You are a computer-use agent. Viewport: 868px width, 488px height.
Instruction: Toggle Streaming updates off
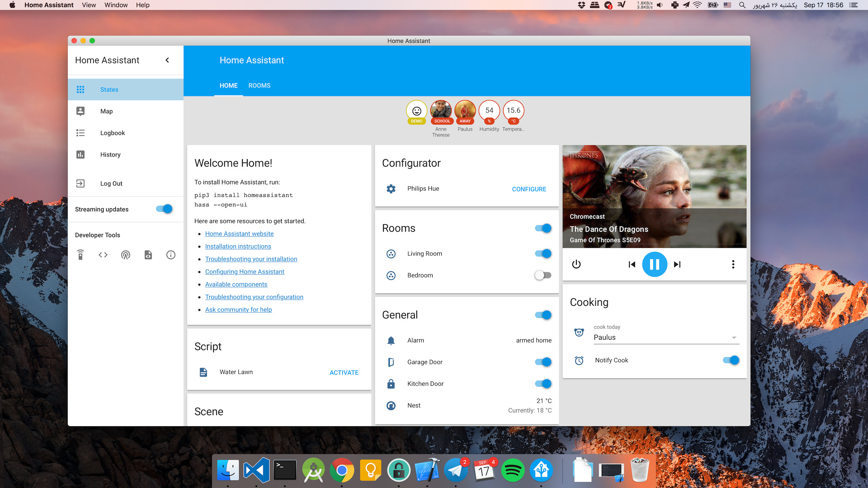[164, 209]
